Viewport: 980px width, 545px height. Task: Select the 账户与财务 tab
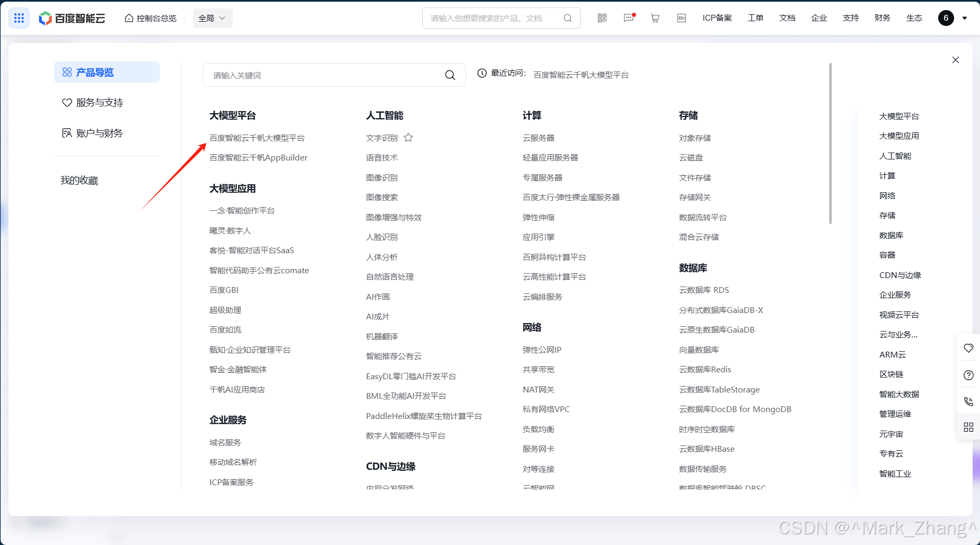93,133
